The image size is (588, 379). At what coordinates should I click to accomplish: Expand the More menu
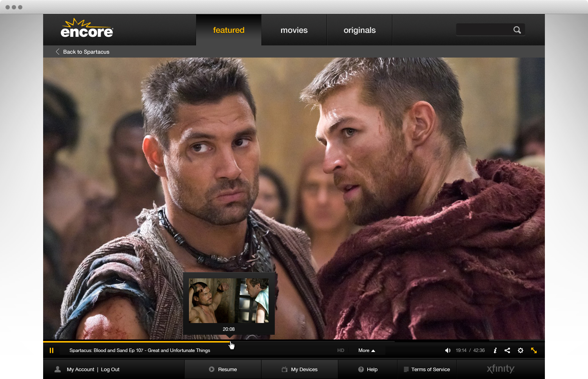click(x=367, y=350)
